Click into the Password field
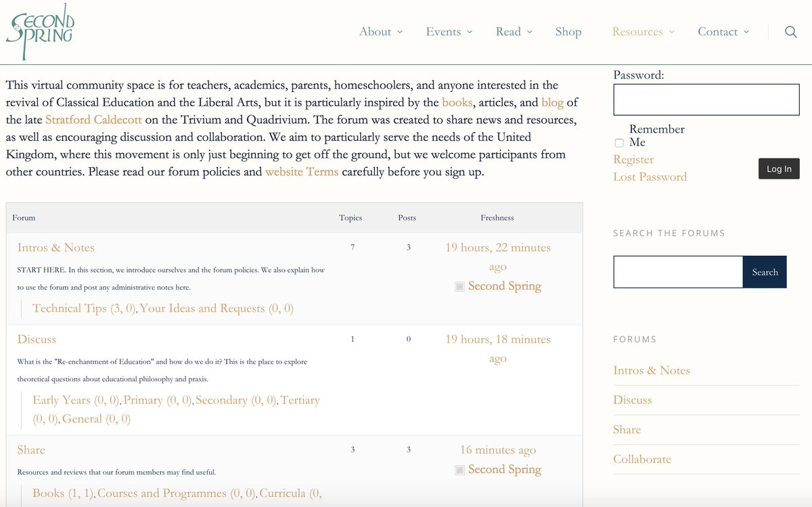This screenshot has height=507, width=812. (706, 100)
